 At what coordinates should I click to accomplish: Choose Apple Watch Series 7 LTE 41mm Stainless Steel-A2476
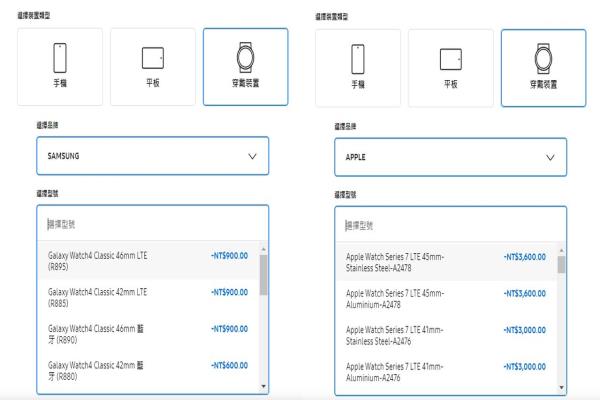pos(446,335)
